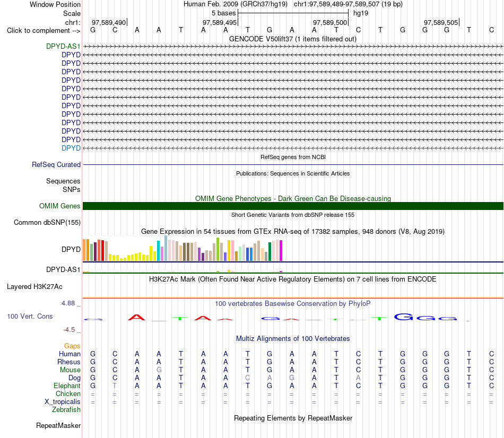Viewport: 504px width, 438px height.
Task: Click "Short Genetic Variants from dbSNP release 155"
Action: (x=293, y=215)
